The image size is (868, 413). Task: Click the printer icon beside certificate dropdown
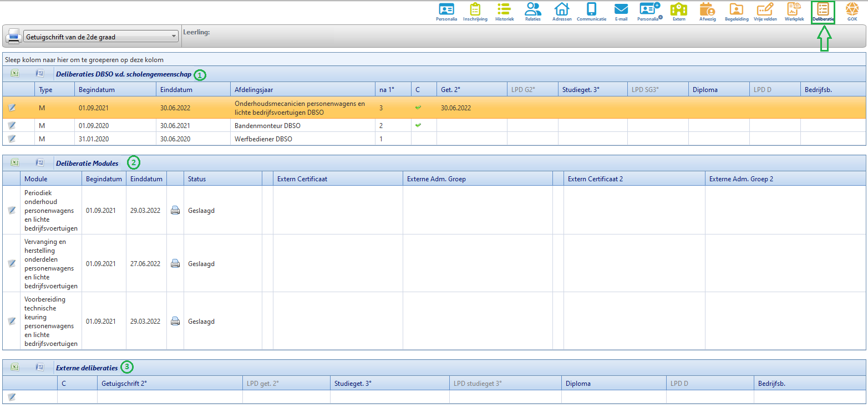coord(13,37)
